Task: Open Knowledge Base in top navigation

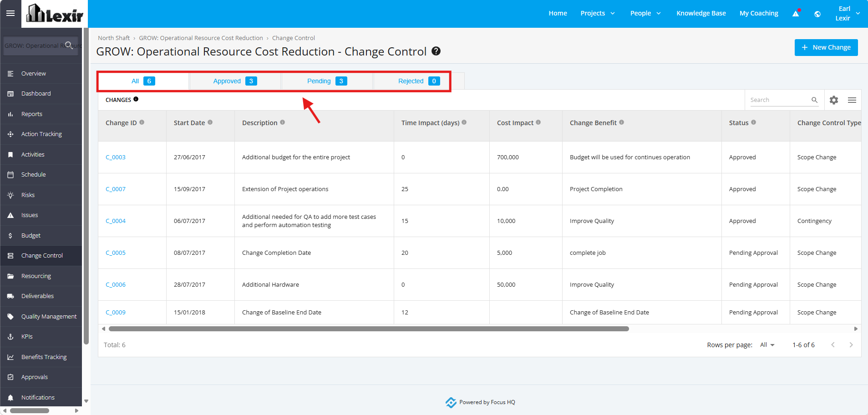Action: [701, 13]
